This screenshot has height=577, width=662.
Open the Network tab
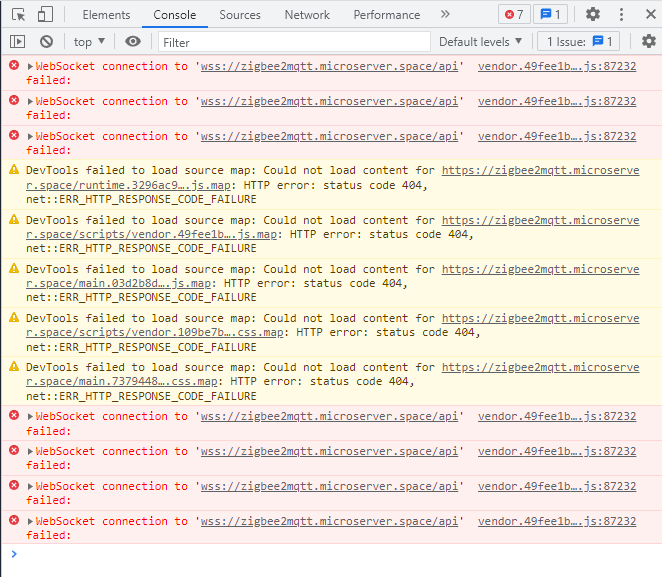(x=307, y=15)
